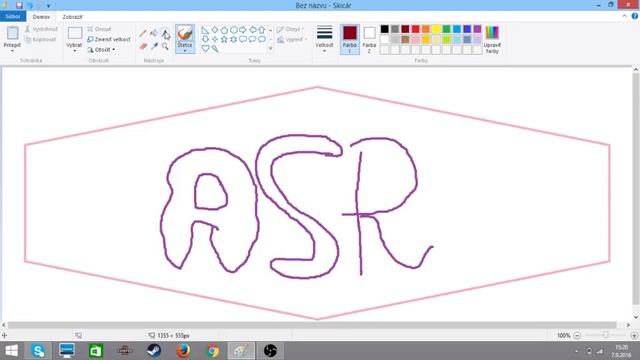This screenshot has width=640, height=360.
Task: Open the Súbor file menu
Action: [x=13, y=16]
